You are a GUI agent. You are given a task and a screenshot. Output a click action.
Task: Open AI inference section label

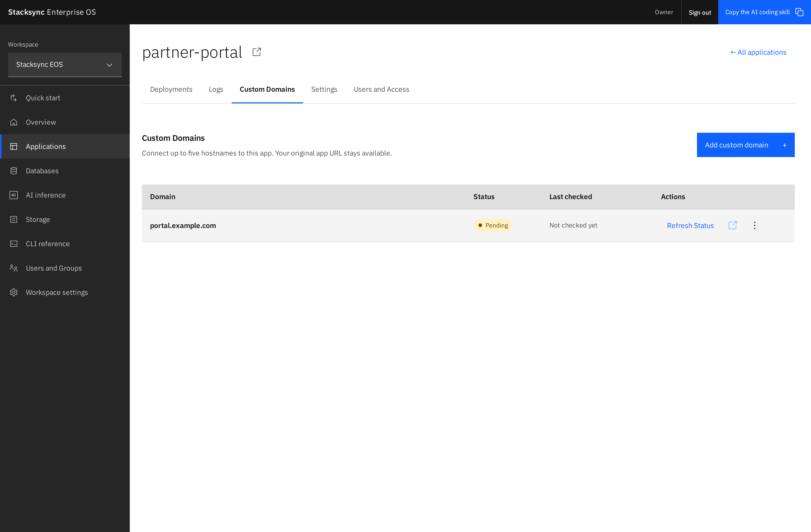pos(46,195)
